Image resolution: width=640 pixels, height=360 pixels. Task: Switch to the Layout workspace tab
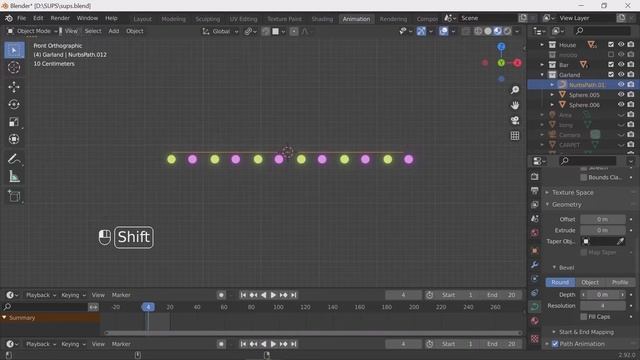142,19
